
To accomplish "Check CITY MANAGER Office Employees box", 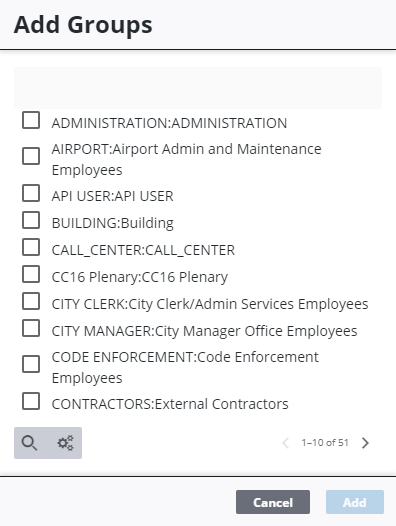I will [x=31, y=328].
